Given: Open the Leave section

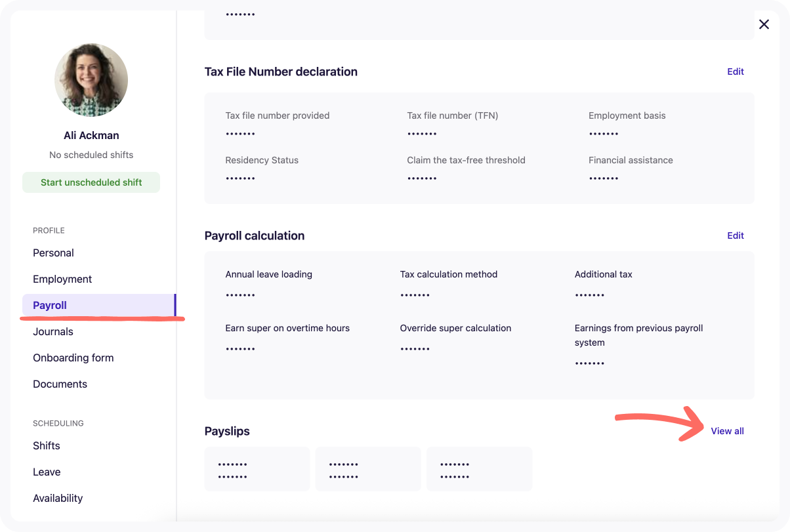Looking at the screenshot, I should [x=47, y=472].
